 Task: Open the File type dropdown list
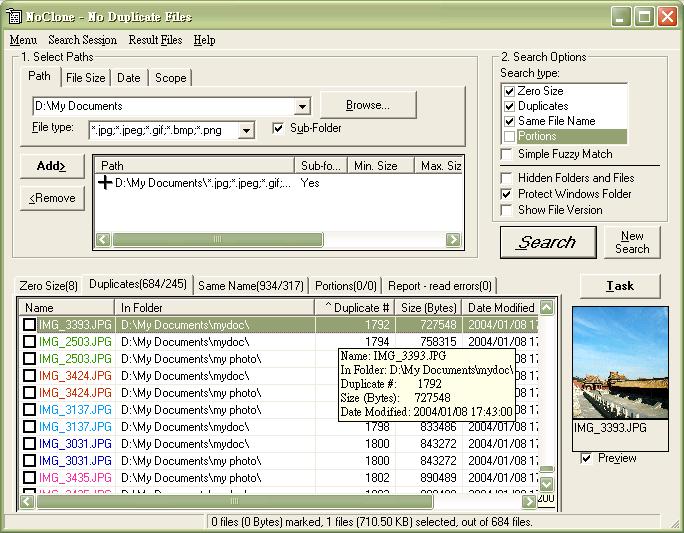tap(247, 129)
